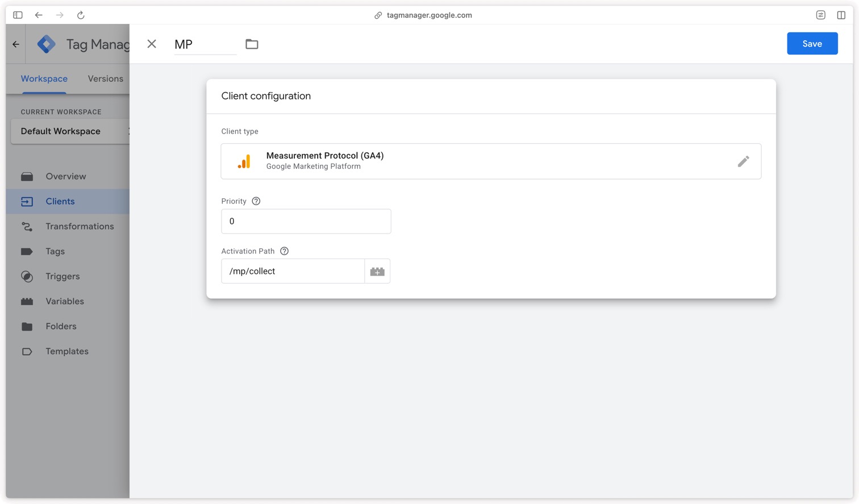The width and height of the screenshot is (859, 504).
Task: Go back in the browser
Action: click(39, 15)
